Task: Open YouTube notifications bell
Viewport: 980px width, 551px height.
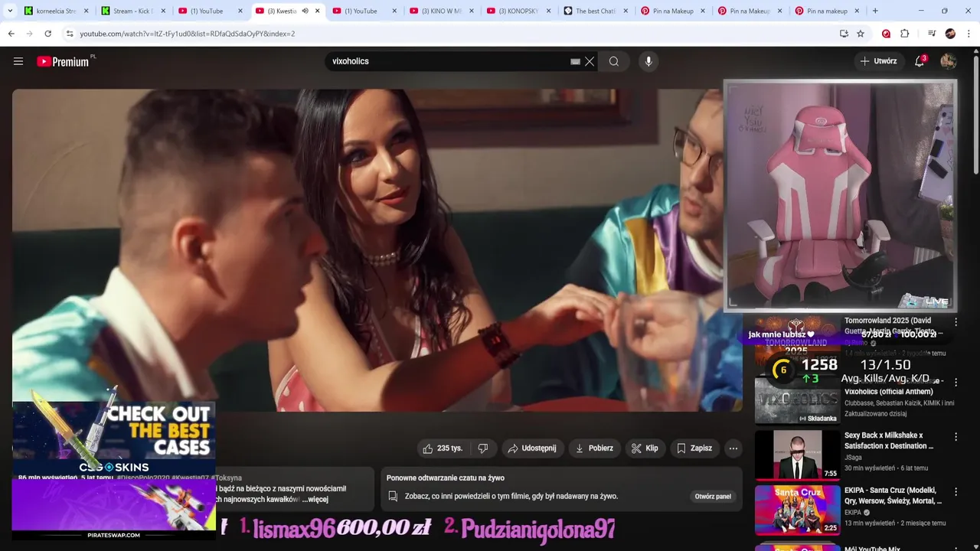Action: pos(920,61)
